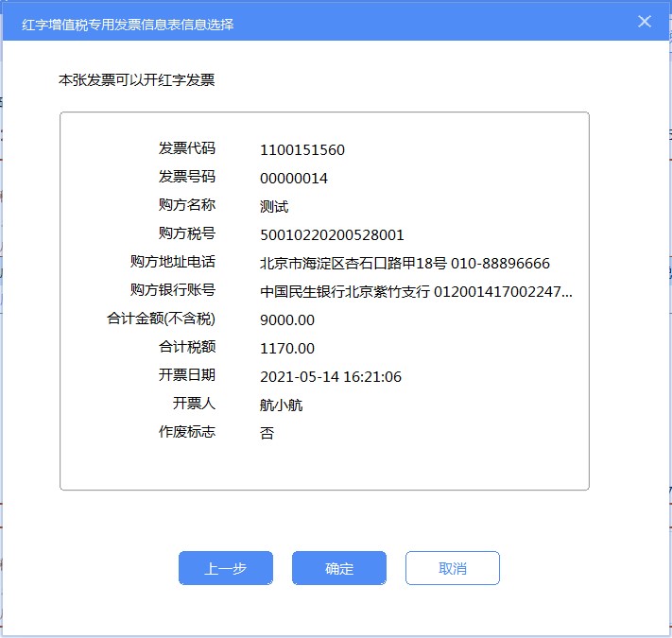The image size is (672, 638).
Task: Close the red-letter invoice info dialog
Action: click(645, 22)
